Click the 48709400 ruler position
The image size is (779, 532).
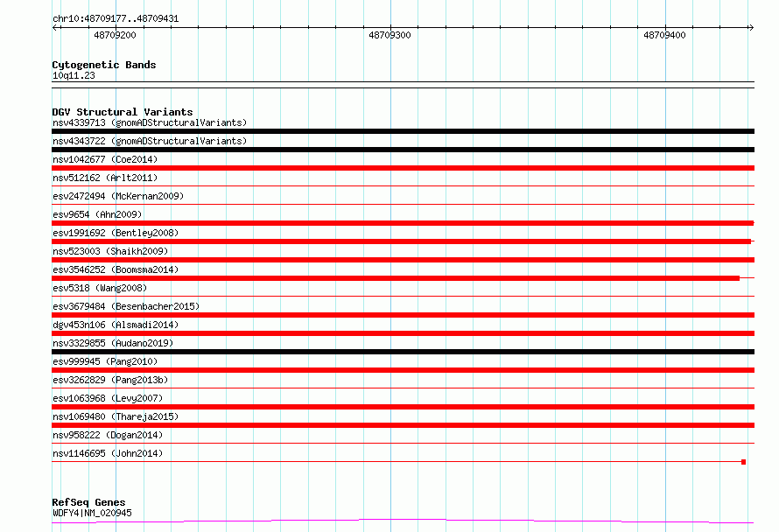[x=664, y=35]
